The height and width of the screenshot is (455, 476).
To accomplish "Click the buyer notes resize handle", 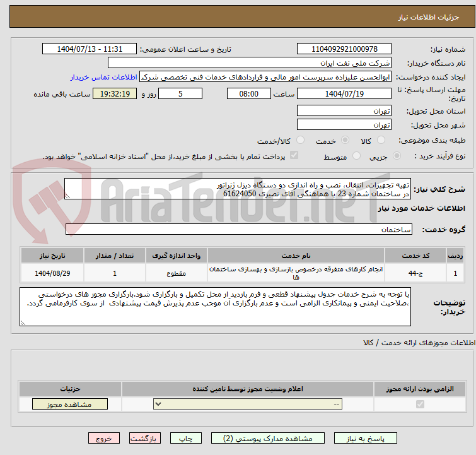I will [23, 322].
